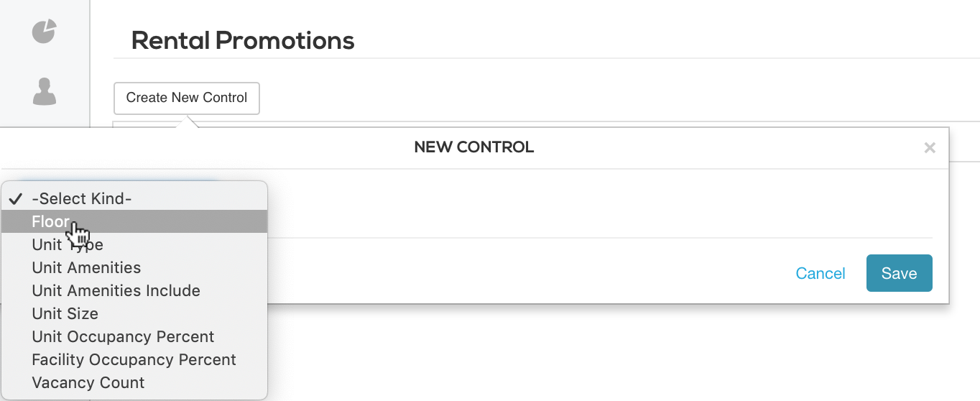Pick Unit Occupancy Percent

coord(123,337)
